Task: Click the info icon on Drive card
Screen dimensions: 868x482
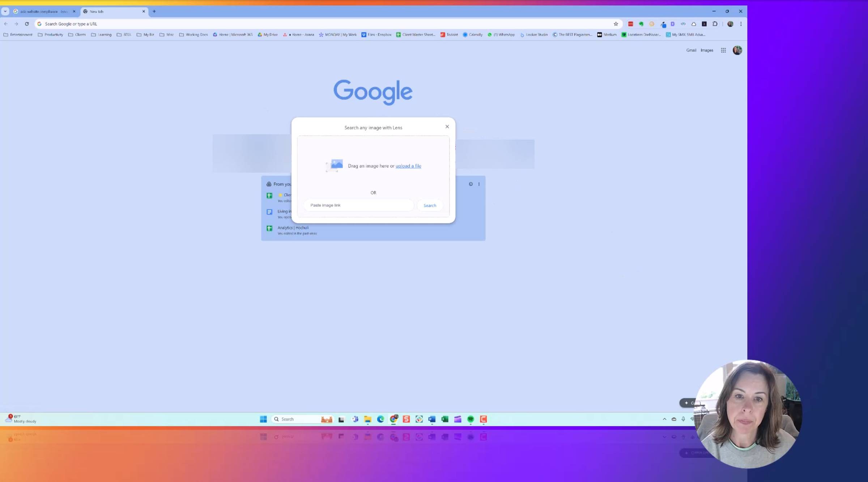Action: [x=471, y=184]
